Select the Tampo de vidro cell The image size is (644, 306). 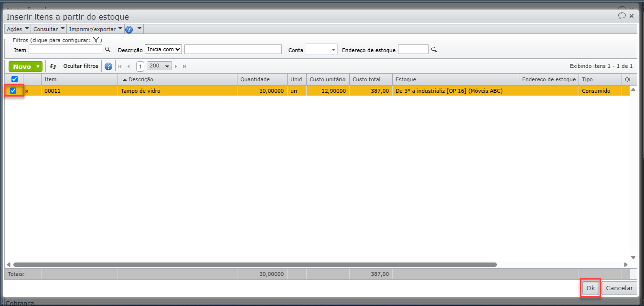pos(177,91)
